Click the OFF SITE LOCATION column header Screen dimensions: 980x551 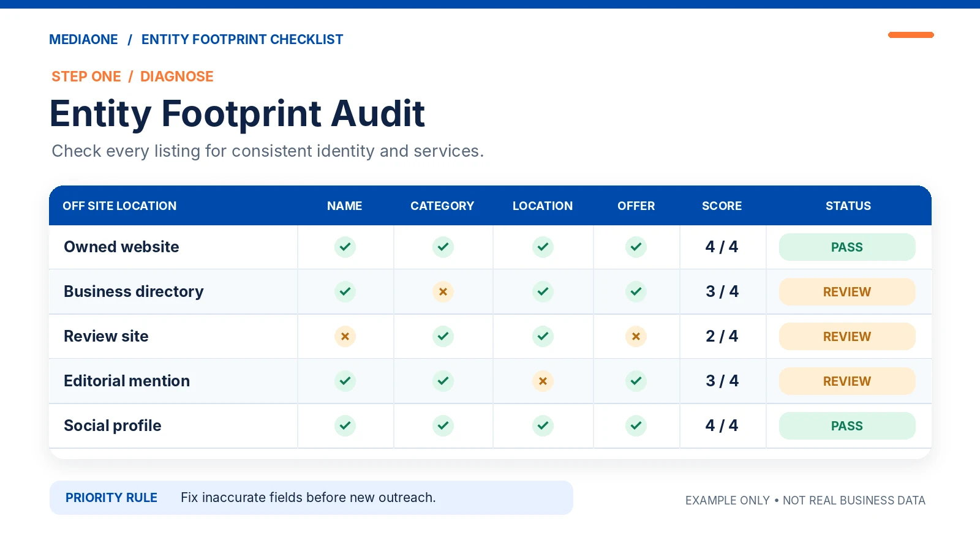coord(119,206)
